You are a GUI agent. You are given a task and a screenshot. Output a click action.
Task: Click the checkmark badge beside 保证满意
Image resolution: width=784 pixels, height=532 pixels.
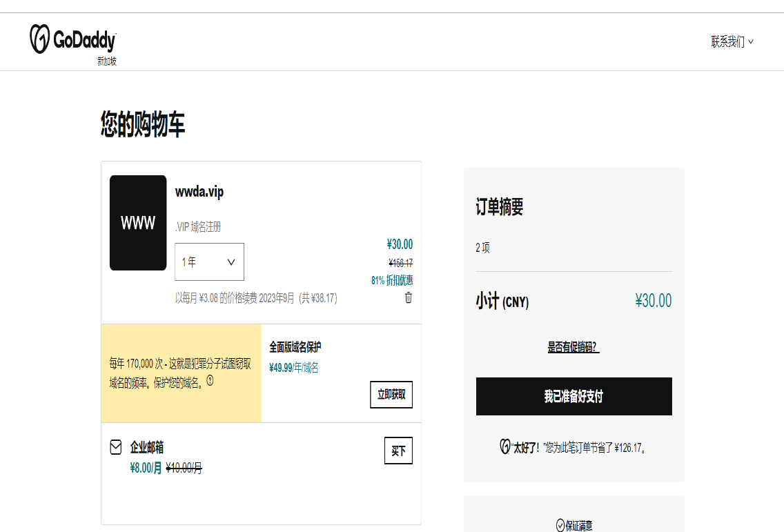[560, 525]
